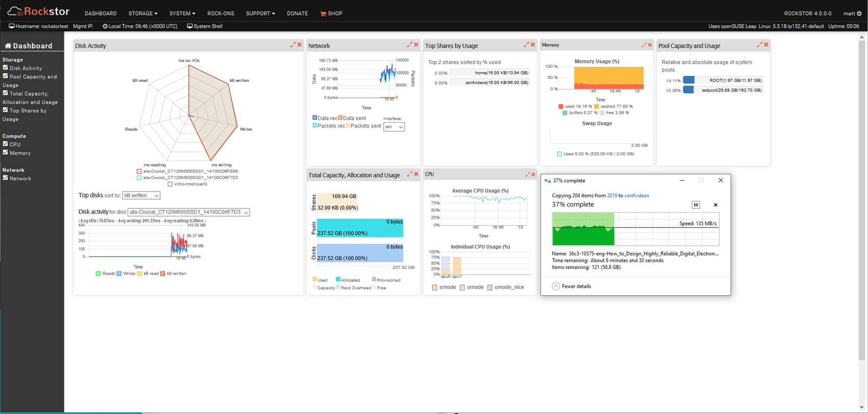Open the shopping cart SHOP link
This screenshot has width=868, height=414.
331,14
